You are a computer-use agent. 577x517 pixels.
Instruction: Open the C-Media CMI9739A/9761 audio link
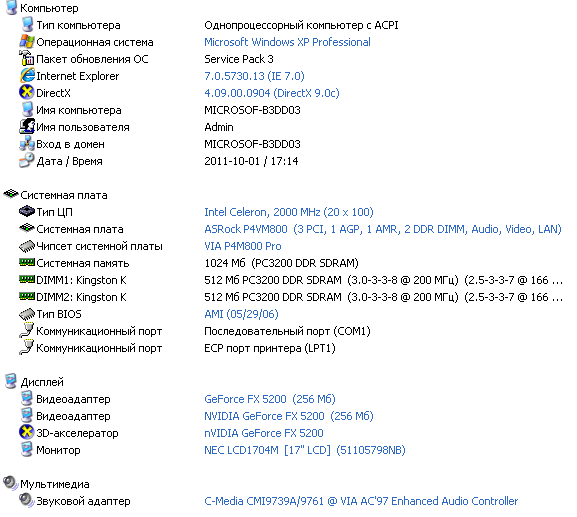pos(361,501)
